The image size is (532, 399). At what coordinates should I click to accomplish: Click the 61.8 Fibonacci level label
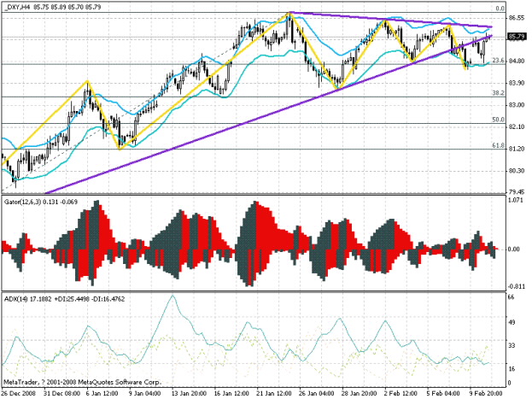(x=498, y=145)
